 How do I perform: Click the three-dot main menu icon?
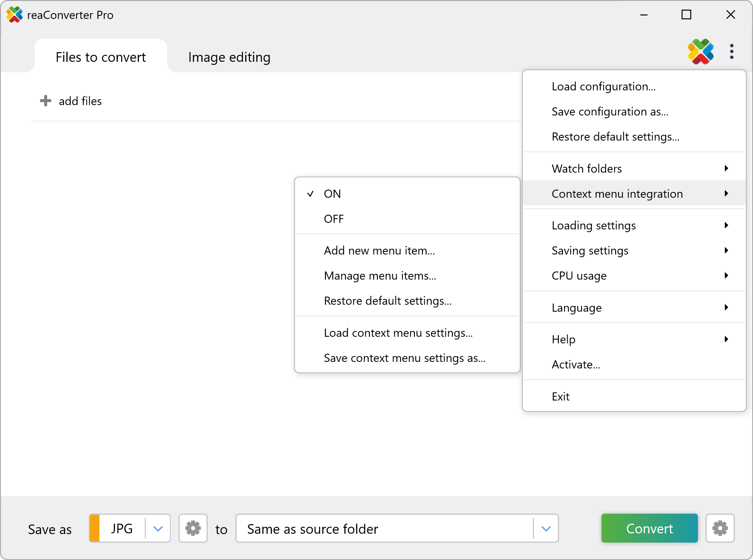pos(731,51)
